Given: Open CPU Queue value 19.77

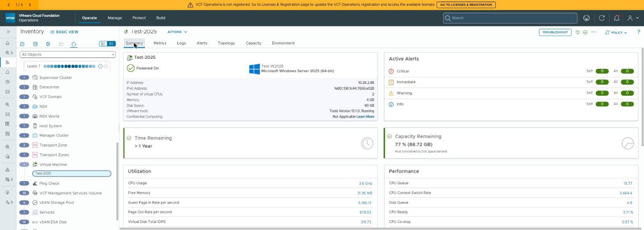Looking at the screenshot, I should click(628, 184).
